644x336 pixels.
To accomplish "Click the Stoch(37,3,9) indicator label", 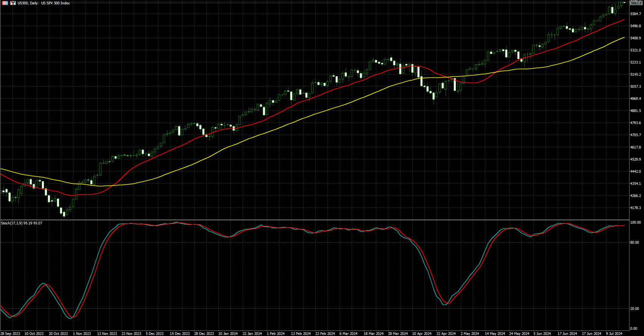I will pos(22,223).
